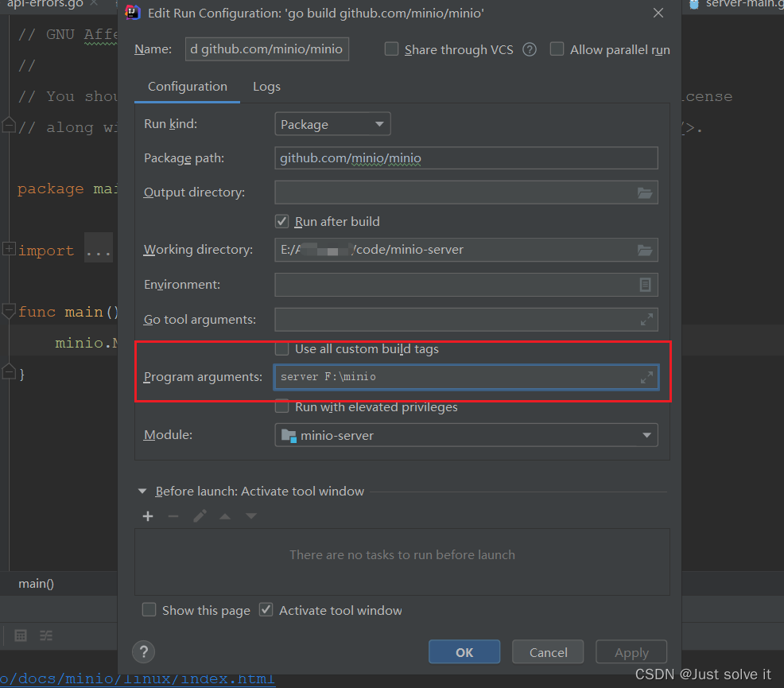Edit the selected Before launch task
Screen dimensions: 784x688
pos(200,516)
